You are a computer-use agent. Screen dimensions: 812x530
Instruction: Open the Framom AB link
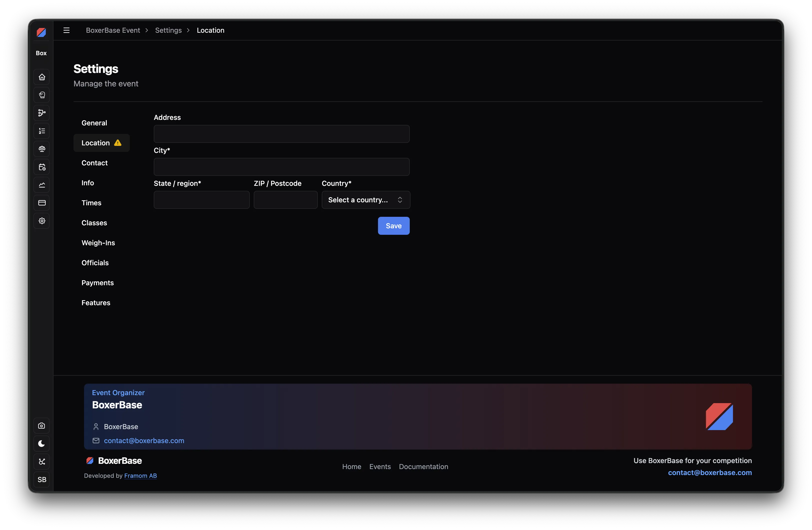pos(140,476)
